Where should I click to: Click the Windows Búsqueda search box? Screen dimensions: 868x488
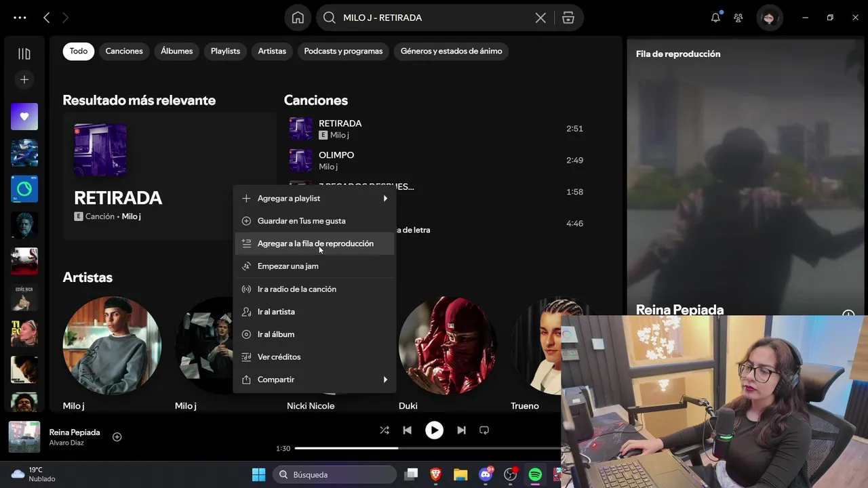[x=334, y=474]
